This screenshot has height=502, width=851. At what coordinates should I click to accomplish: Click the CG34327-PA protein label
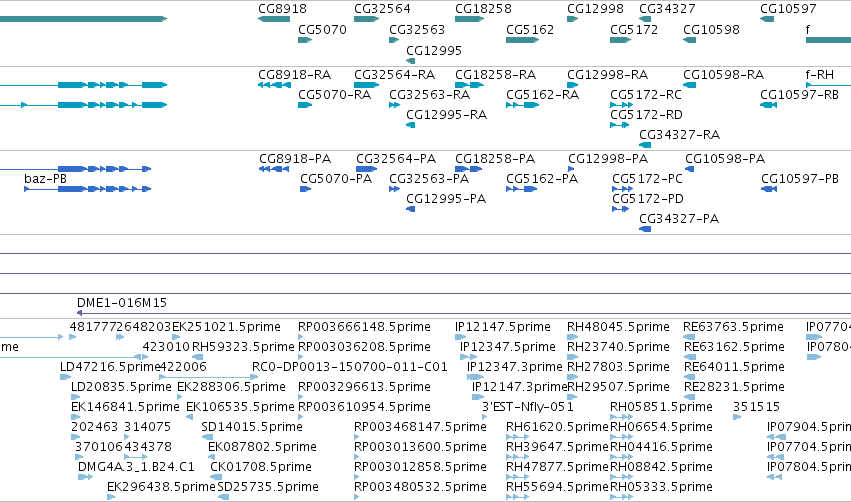click(x=679, y=218)
